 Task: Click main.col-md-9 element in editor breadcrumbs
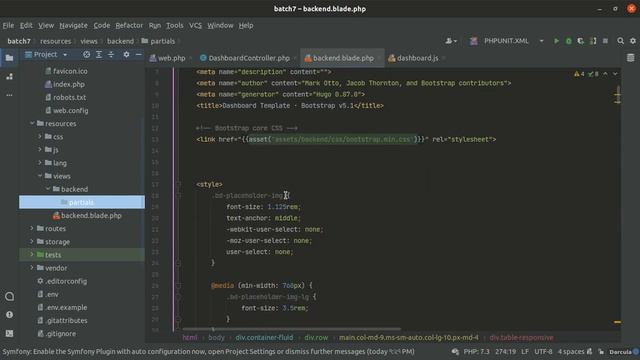[409, 338]
